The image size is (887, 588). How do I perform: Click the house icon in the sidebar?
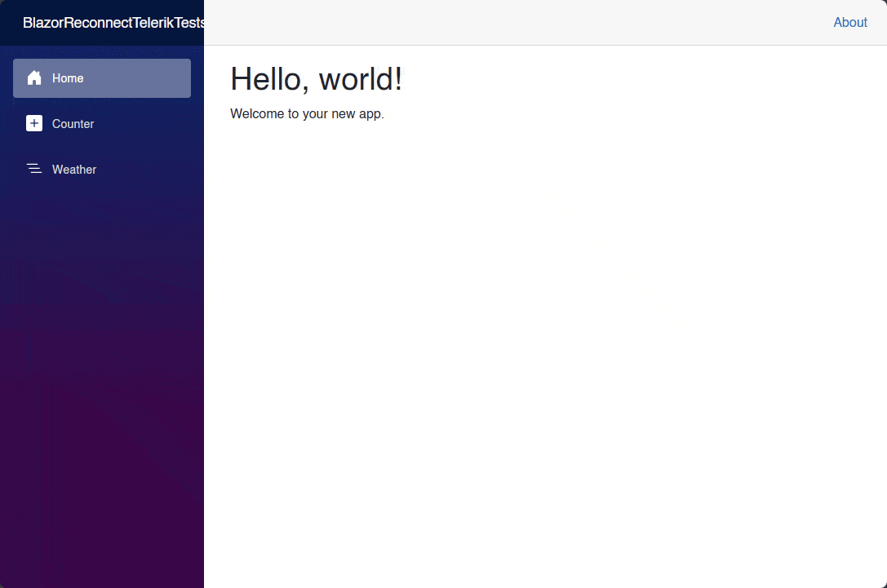(34, 77)
